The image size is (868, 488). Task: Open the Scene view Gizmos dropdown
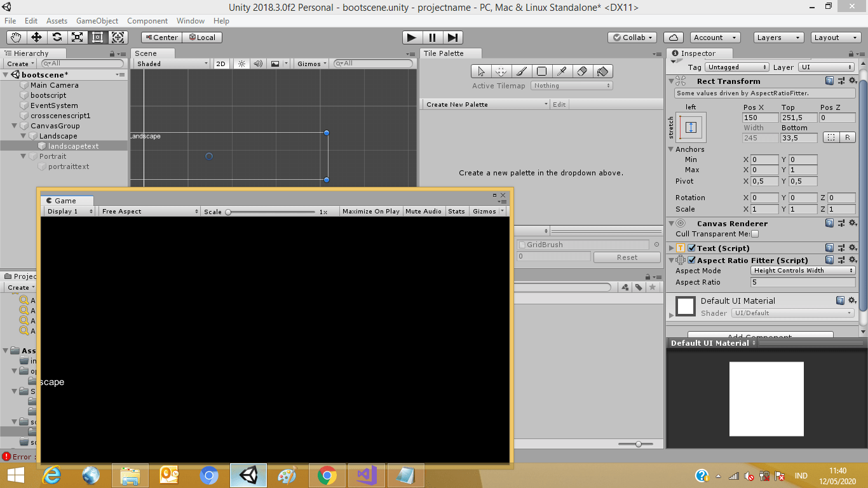click(x=312, y=64)
